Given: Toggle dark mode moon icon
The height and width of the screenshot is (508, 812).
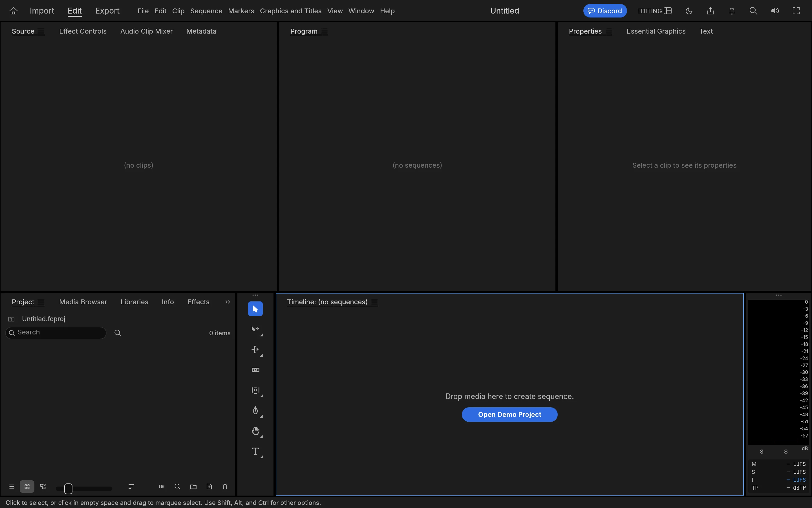Looking at the screenshot, I should tap(689, 11).
